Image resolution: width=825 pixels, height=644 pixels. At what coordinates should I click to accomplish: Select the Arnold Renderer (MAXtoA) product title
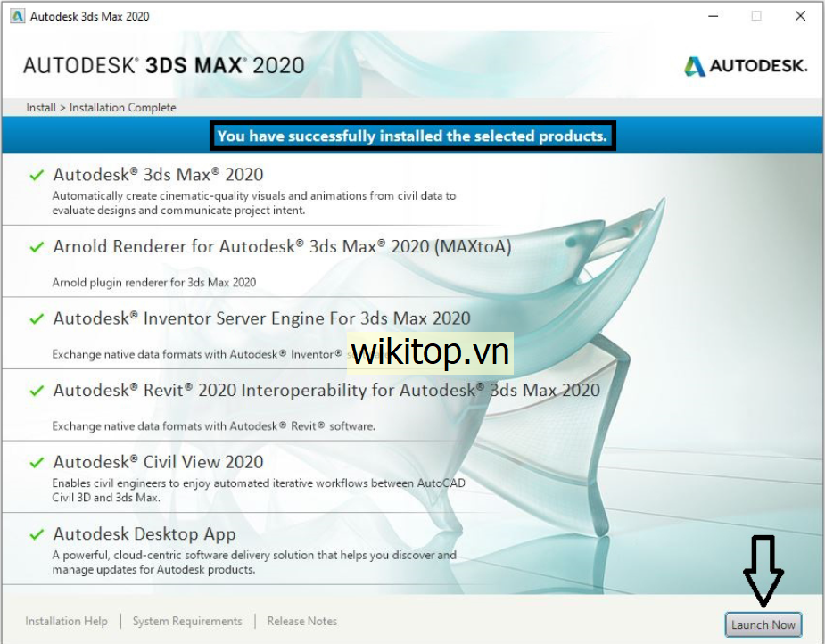pos(282,246)
